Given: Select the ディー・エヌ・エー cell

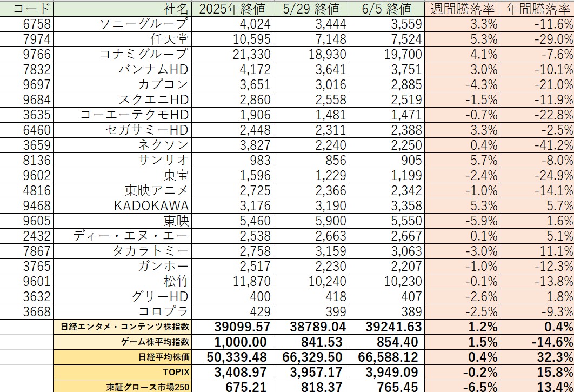Looking at the screenshot, I should coord(122,236).
